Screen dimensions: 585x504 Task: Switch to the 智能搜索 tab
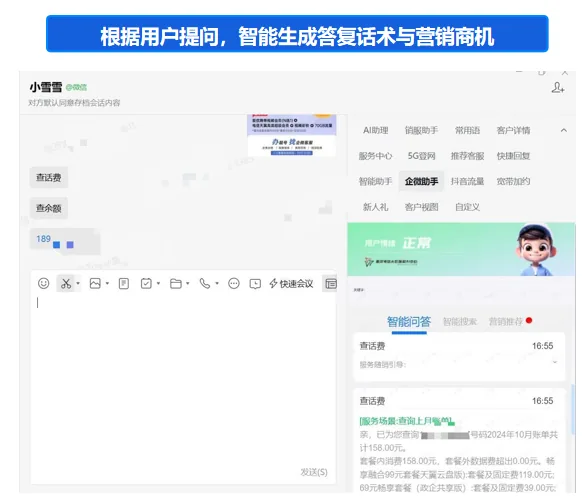(460, 322)
